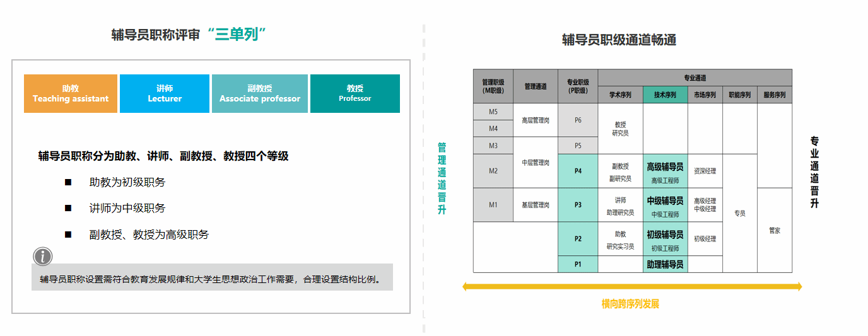Select the M5 management level cell

493,112
